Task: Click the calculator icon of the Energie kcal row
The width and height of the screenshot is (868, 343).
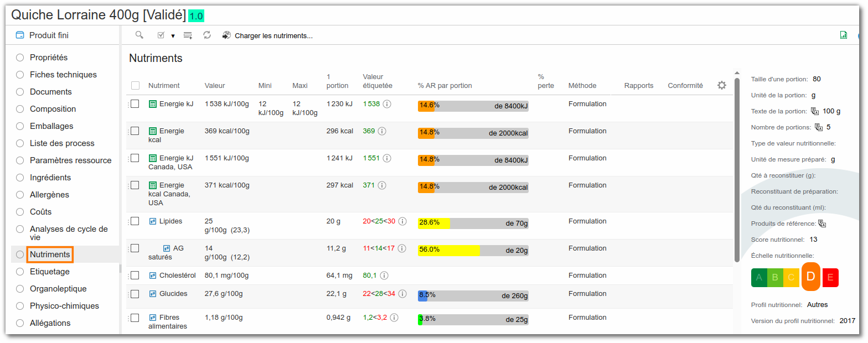Action: click(x=153, y=131)
